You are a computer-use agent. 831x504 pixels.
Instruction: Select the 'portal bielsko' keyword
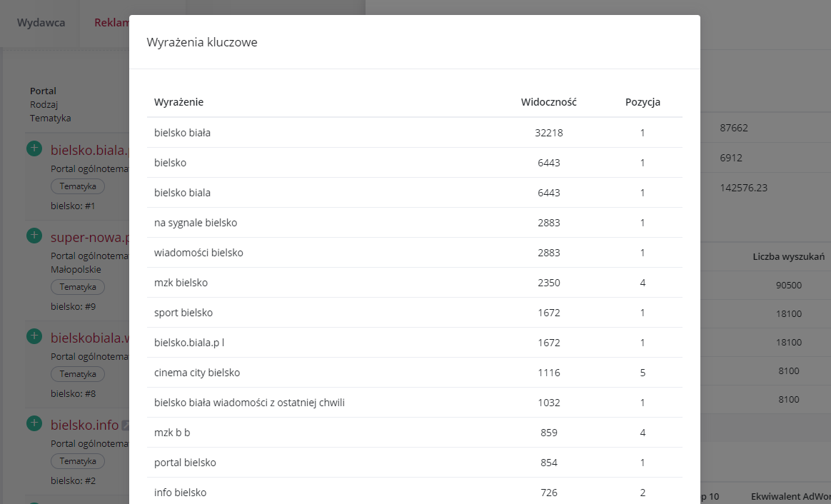coord(185,463)
